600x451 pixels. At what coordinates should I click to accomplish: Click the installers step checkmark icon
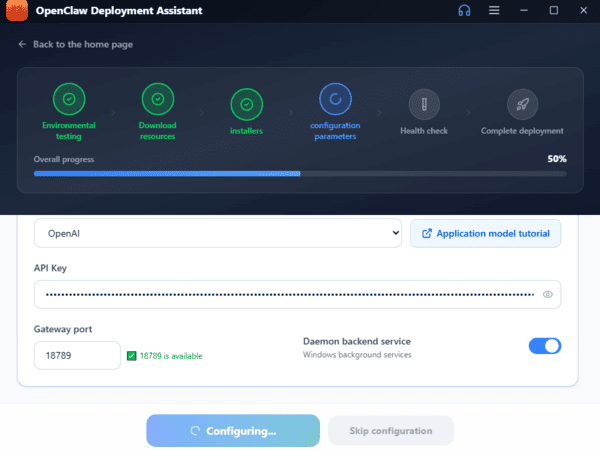246,103
